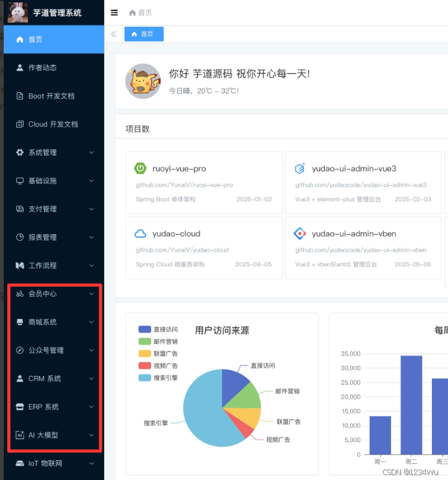Open the ruoyi-vue-pro project title

pyautogui.click(x=179, y=168)
